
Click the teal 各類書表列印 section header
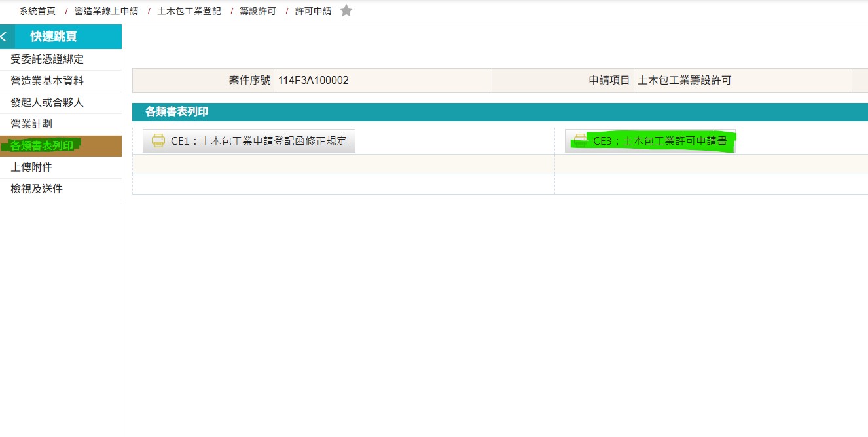177,112
